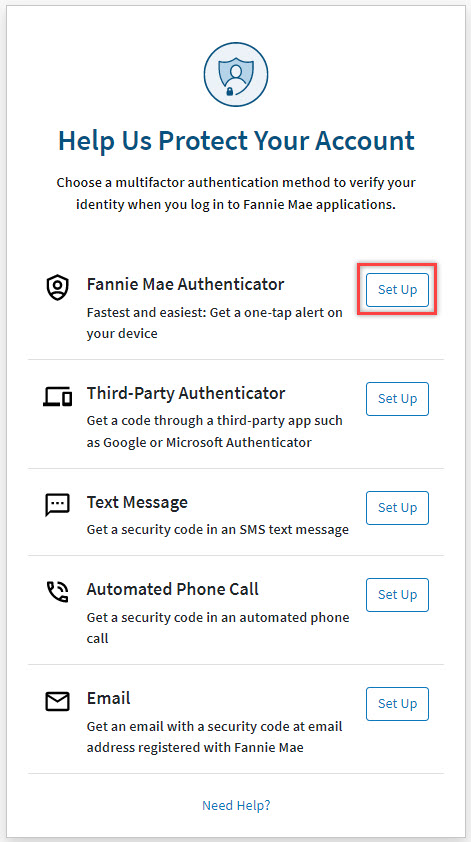471x842 pixels.
Task: Choose Set Up for Text Message
Action: tap(397, 508)
